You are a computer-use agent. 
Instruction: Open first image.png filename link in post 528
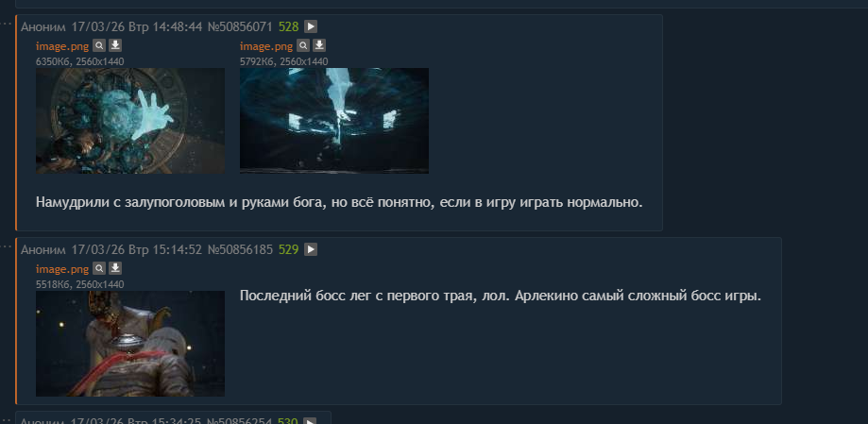(x=62, y=46)
